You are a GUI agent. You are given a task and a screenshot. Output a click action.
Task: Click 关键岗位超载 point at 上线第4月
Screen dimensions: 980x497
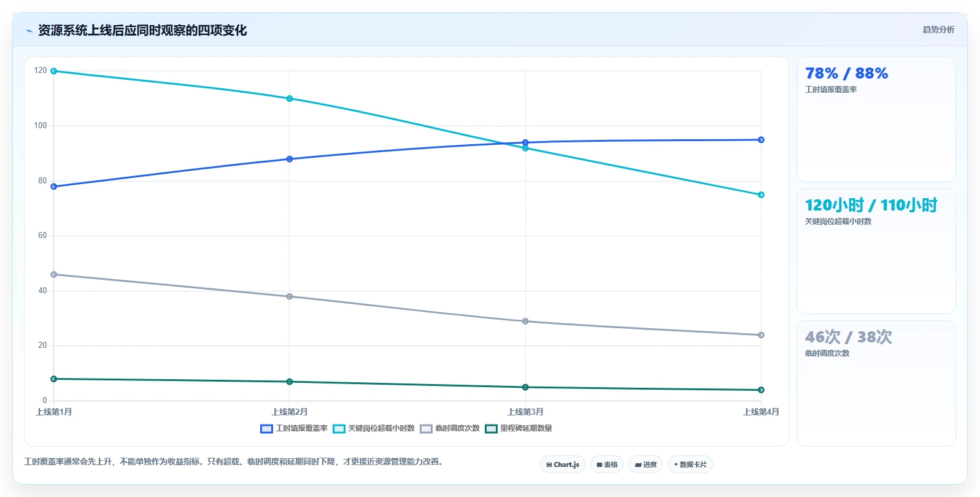point(761,195)
